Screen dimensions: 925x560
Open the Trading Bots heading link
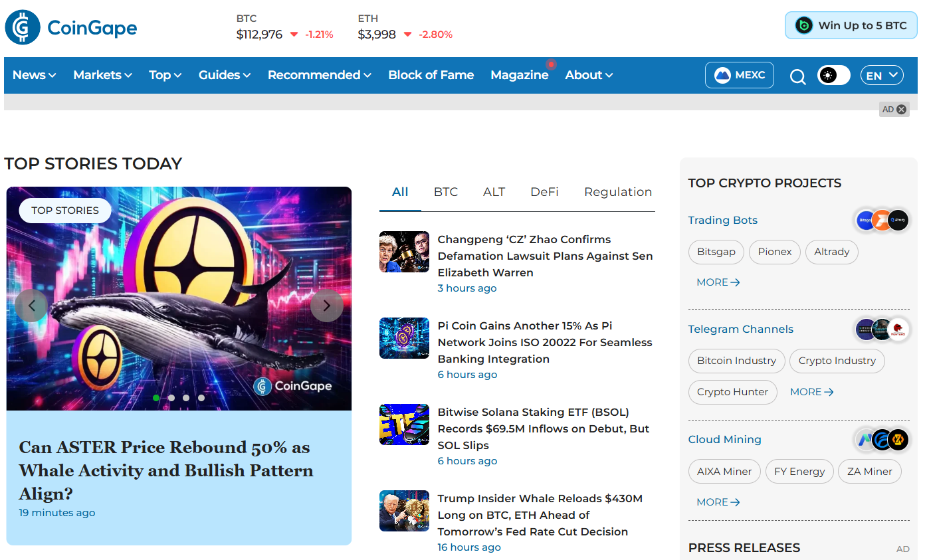pos(723,221)
